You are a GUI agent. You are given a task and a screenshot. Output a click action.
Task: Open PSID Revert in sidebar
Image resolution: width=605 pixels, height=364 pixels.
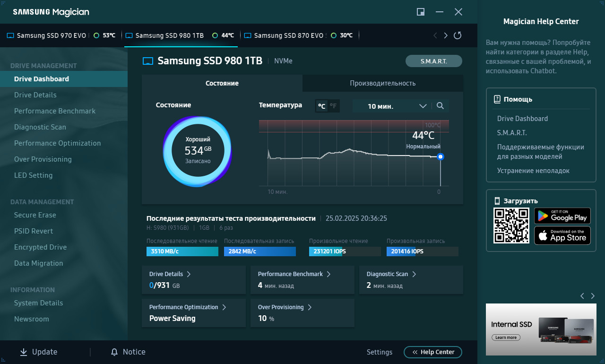pyautogui.click(x=64, y=231)
